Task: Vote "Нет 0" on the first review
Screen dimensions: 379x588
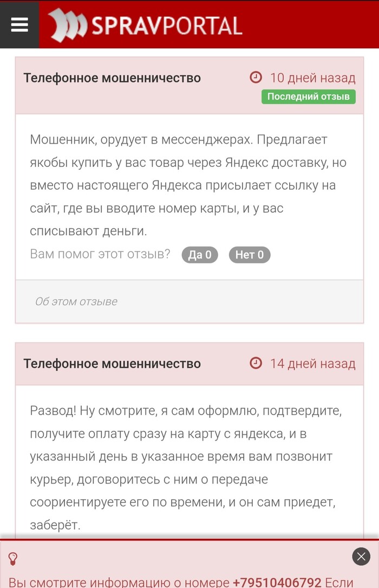Action: [250, 255]
